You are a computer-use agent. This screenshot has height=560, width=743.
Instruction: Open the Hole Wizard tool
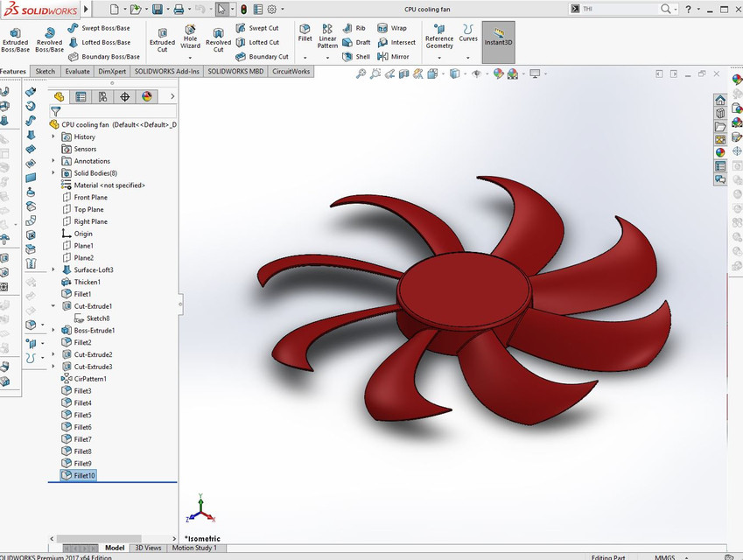pyautogui.click(x=191, y=39)
